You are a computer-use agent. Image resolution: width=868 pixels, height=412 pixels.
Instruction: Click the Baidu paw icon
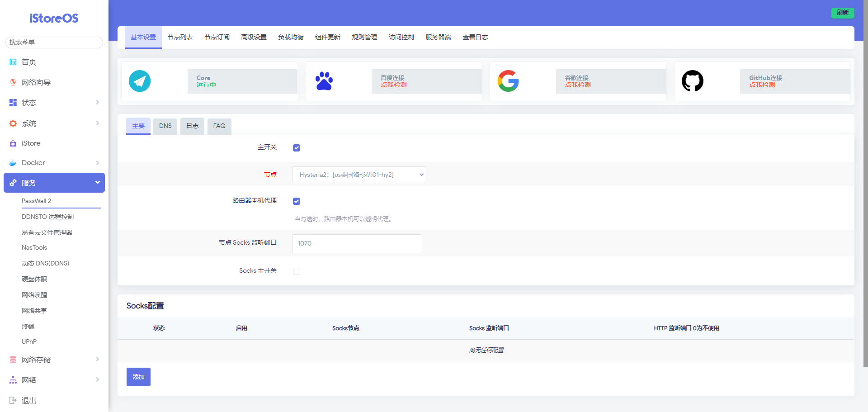(x=324, y=81)
